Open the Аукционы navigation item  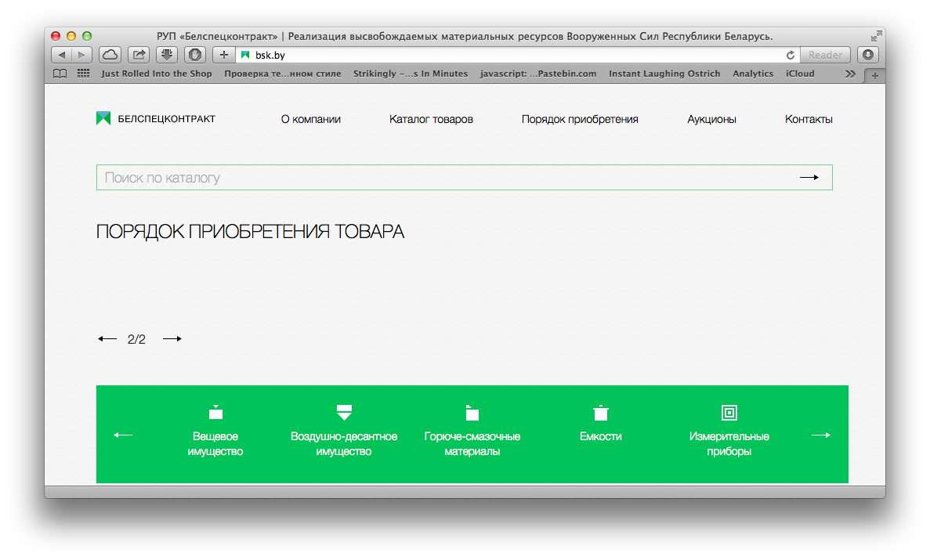point(711,119)
